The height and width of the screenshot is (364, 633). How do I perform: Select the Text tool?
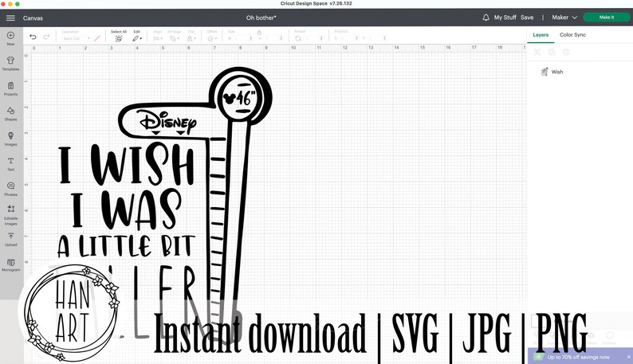point(10,163)
